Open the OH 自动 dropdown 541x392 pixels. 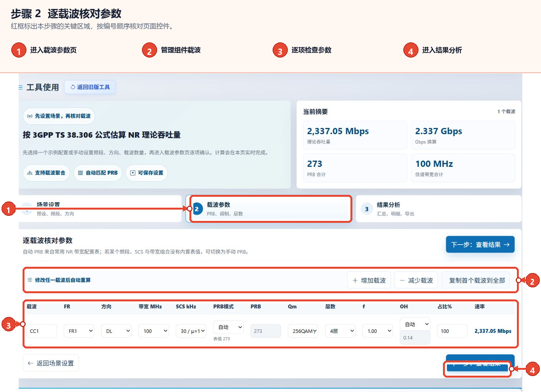click(415, 324)
